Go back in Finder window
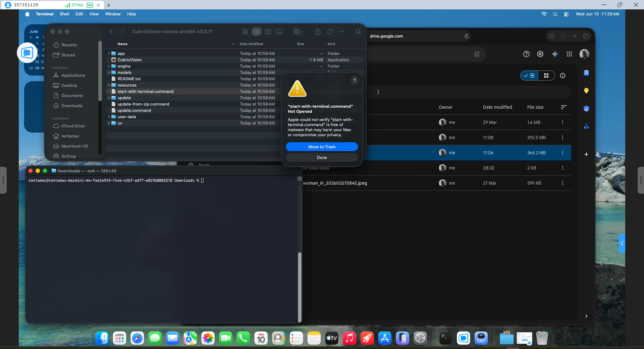This screenshot has width=644, height=349. (x=111, y=32)
